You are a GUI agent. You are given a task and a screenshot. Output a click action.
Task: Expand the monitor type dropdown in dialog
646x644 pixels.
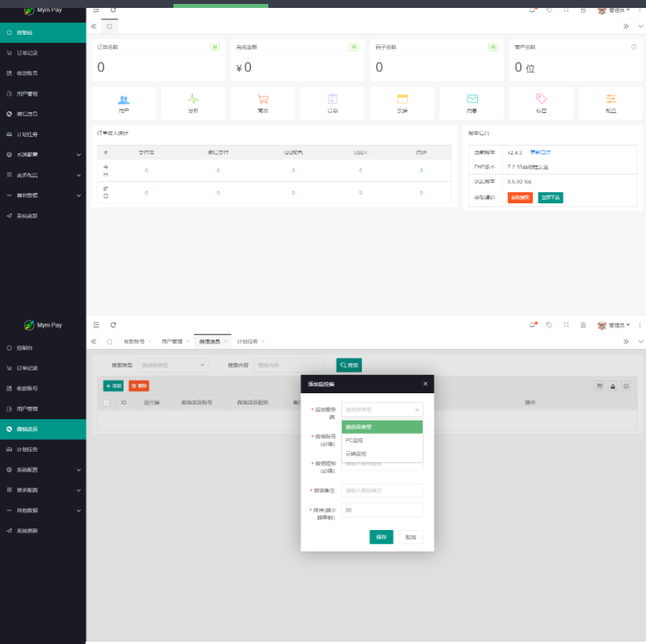click(382, 409)
